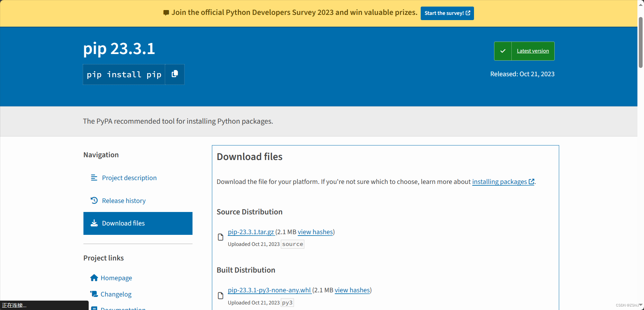Click file icon beside pip-23.3.1.tar.gz
The image size is (644, 310).
point(221,237)
